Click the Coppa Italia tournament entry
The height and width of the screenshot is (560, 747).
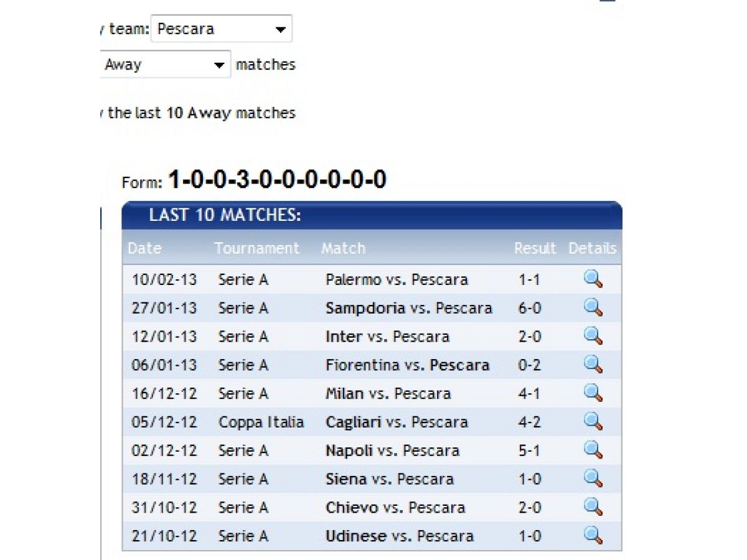261,422
